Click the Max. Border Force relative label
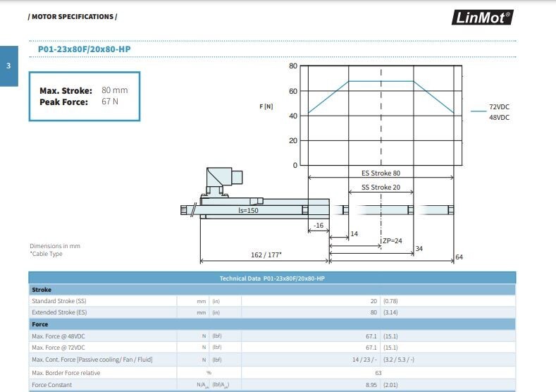 point(66,373)
